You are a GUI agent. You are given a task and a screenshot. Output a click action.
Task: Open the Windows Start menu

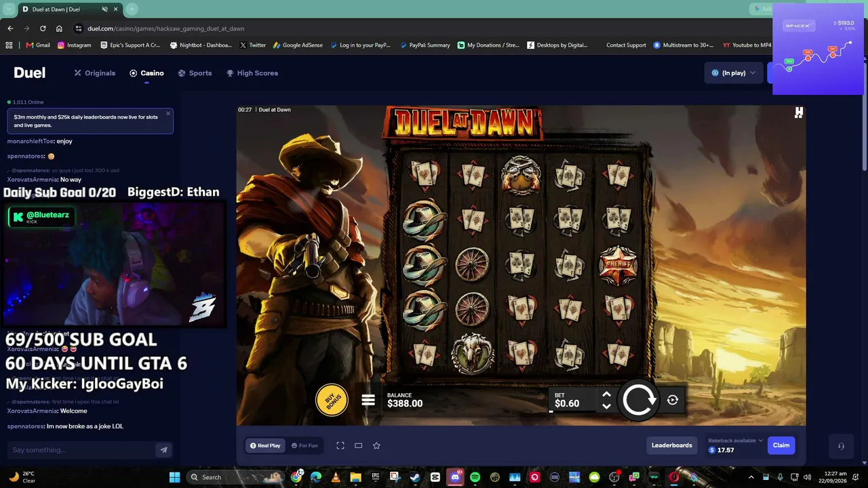(x=174, y=477)
